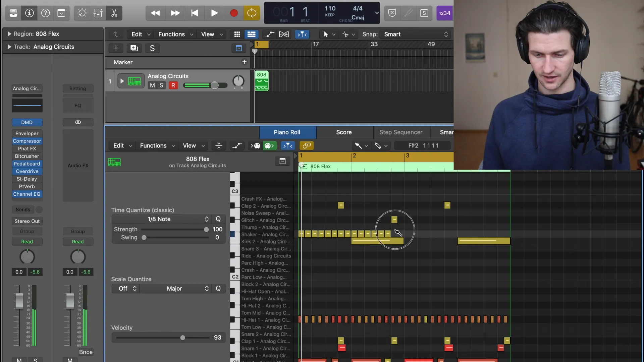Toggle the Solo S transport button
The image size is (644, 362).
tap(424, 13)
